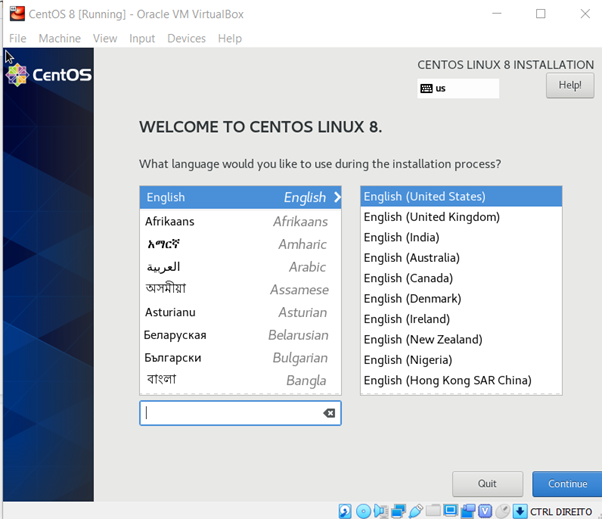
Task: Focus the language search input field
Action: tap(230, 413)
